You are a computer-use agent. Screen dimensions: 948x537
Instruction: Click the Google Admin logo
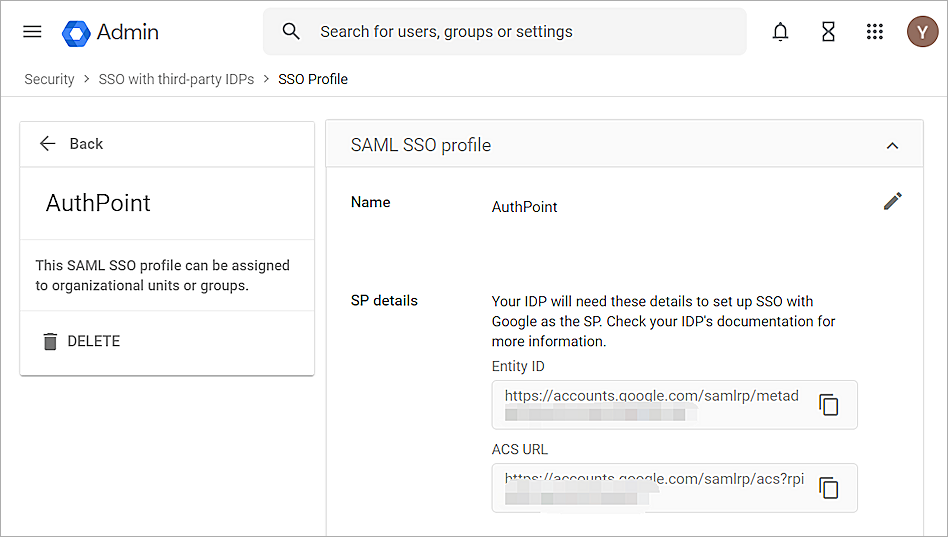click(77, 33)
